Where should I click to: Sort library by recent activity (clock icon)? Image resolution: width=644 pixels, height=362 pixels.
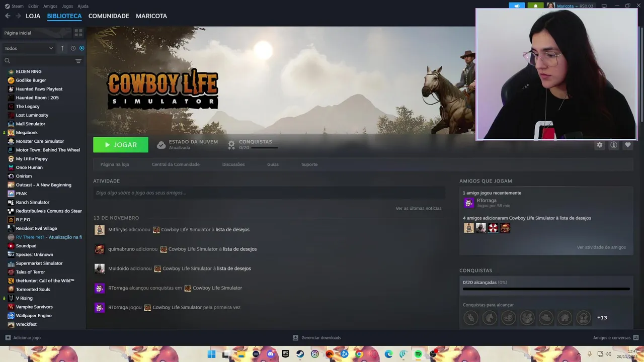point(73,48)
